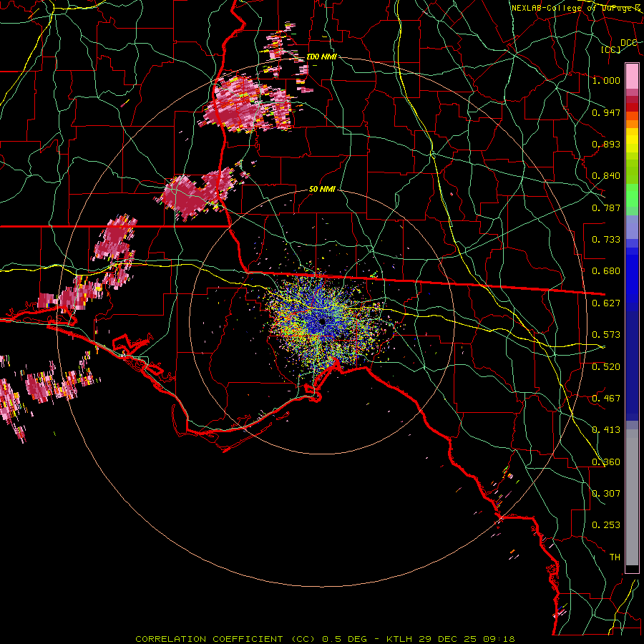644x644 pixels.
Task: Click the 0.360 scale label
Action: pos(606,462)
